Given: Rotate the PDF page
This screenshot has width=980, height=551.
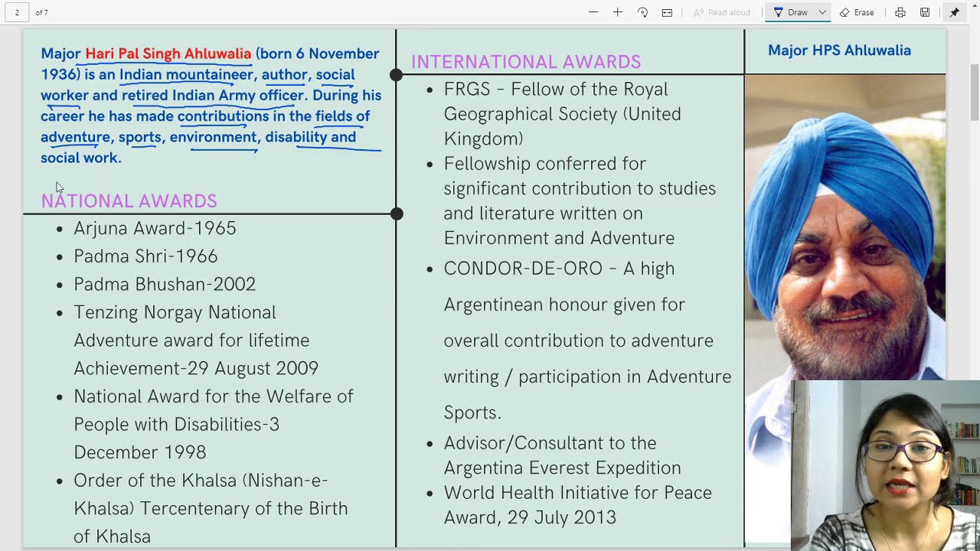Looking at the screenshot, I should point(642,12).
